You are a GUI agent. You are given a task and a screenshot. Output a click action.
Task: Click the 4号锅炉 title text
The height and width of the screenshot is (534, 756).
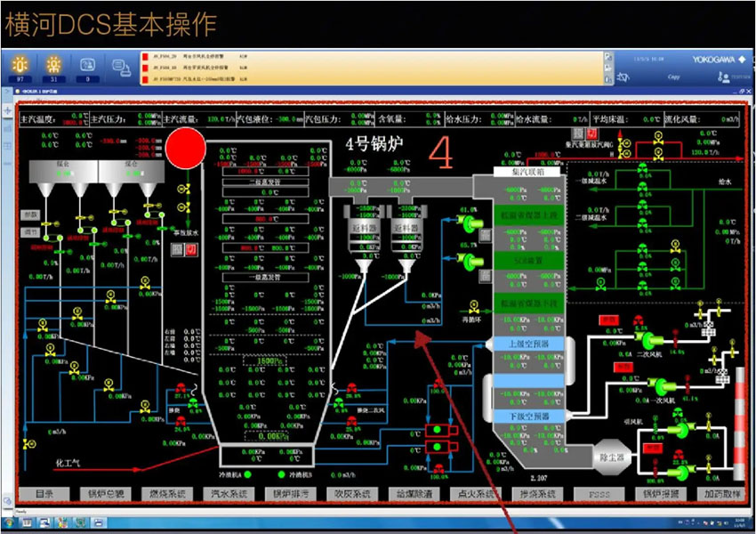coord(374,144)
